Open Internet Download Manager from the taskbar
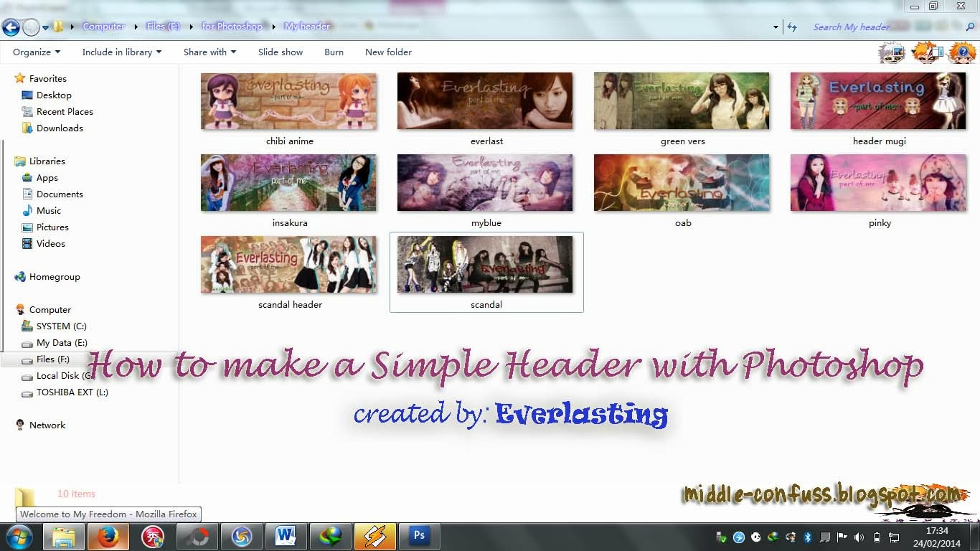The width and height of the screenshot is (980, 551). tap(331, 536)
